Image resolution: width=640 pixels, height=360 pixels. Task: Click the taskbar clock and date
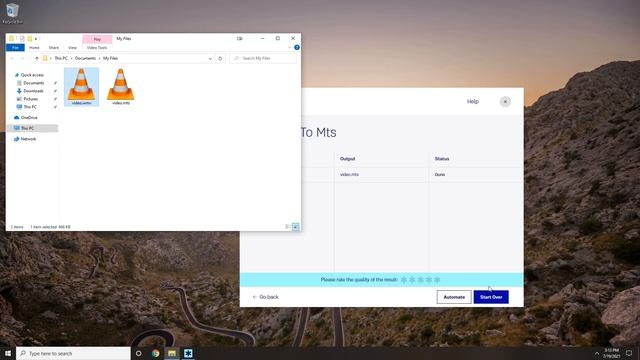(x=611, y=353)
